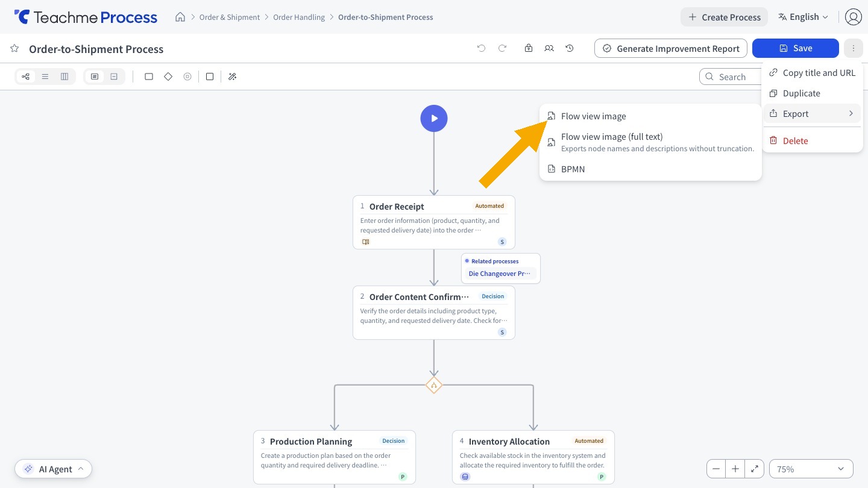Click the start event play node
Image resolution: width=868 pixels, height=488 pixels.
tap(434, 119)
